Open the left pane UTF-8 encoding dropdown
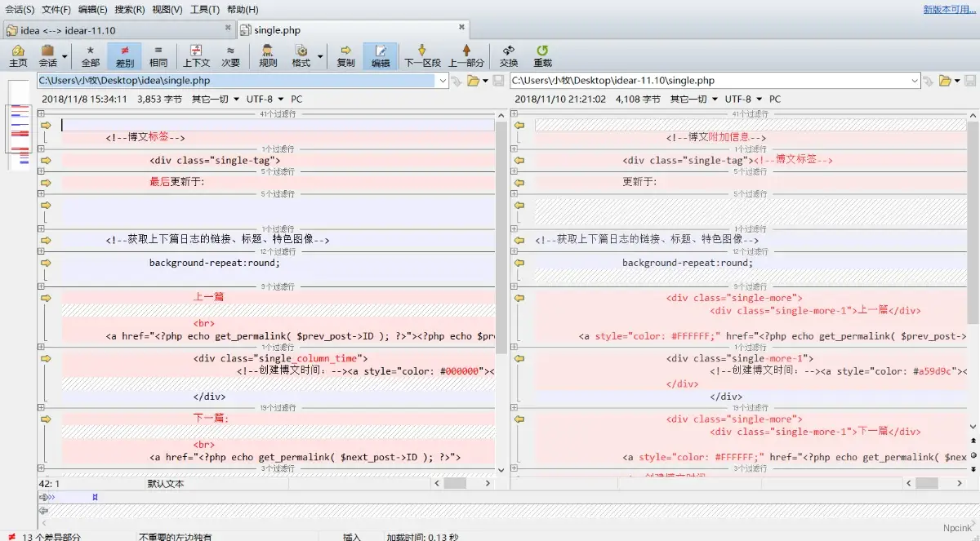The height and width of the screenshot is (541, 980). pos(265,99)
